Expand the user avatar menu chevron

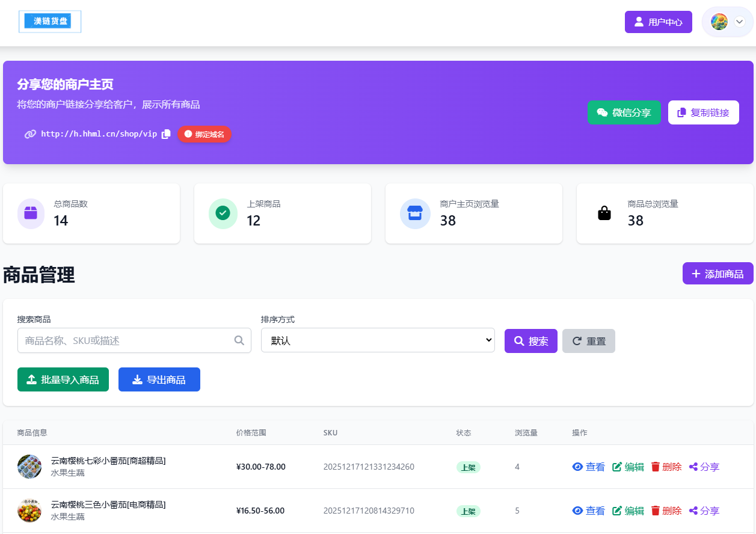740,22
